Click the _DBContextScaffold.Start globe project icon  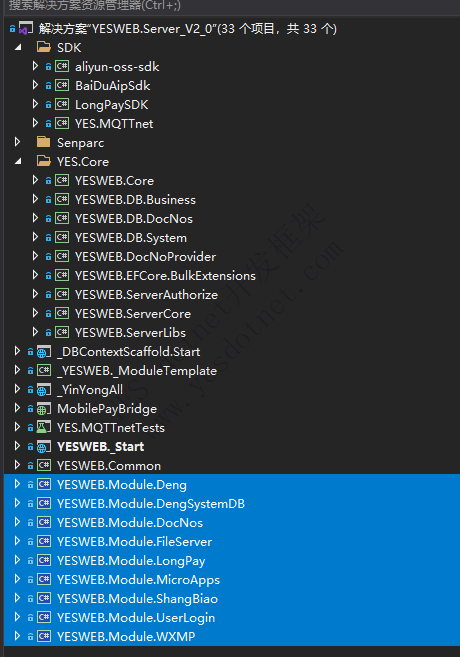pyautogui.click(x=44, y=352)
